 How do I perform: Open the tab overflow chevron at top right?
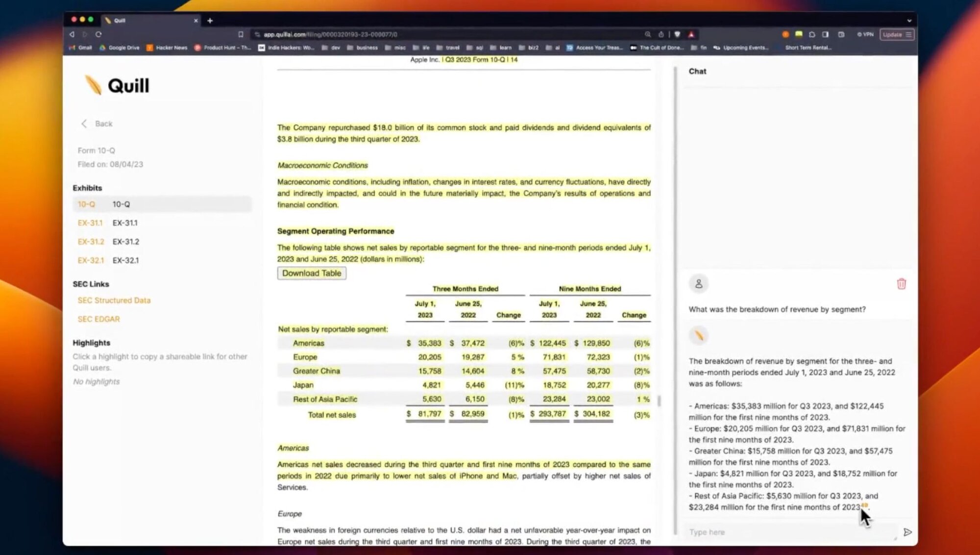[910, 21]
